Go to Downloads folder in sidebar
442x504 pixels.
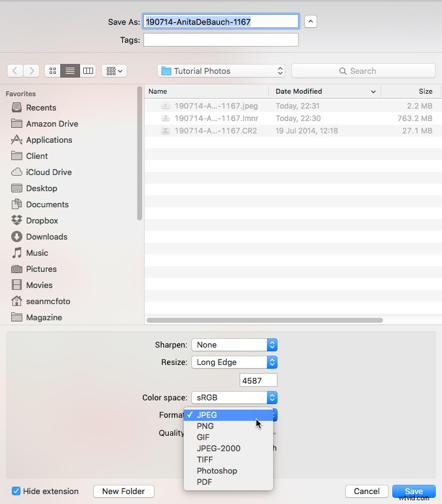coord(47,236)
